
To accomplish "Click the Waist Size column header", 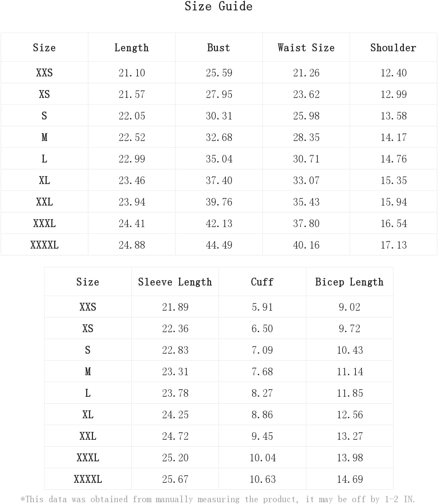I will point(306,48).
